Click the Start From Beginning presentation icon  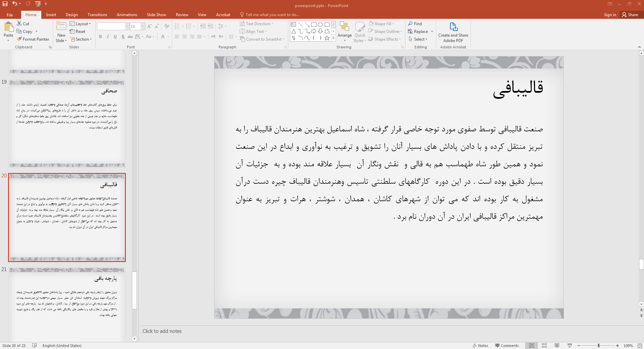tap(38, 4)
